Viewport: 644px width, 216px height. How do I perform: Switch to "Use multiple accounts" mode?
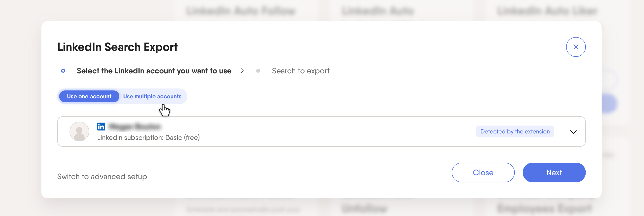point(152,96)
